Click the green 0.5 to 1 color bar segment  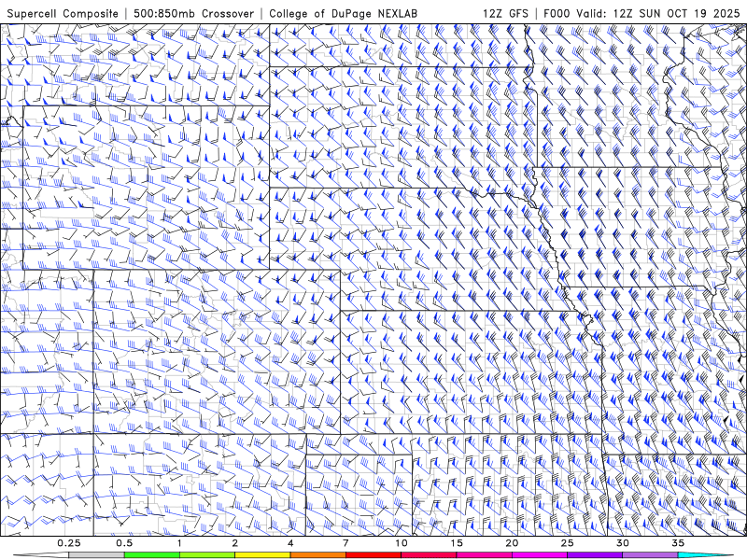[x=152, y=555]
